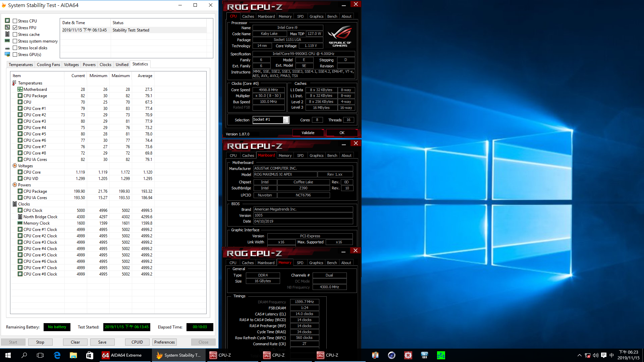Open Task View from taskbar
The height and width of the screenshot is (362, 644).
click(x=40, y=355)
